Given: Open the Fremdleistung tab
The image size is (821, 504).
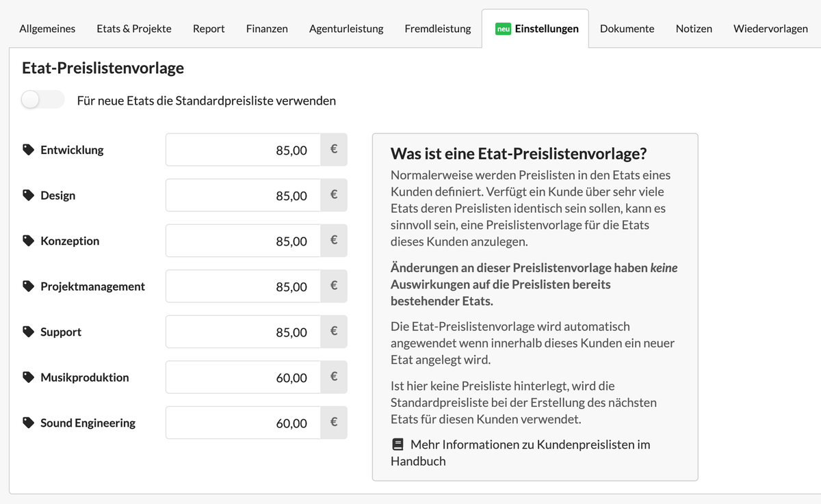Looking at the screenshot, I should [x=438, y=29].
